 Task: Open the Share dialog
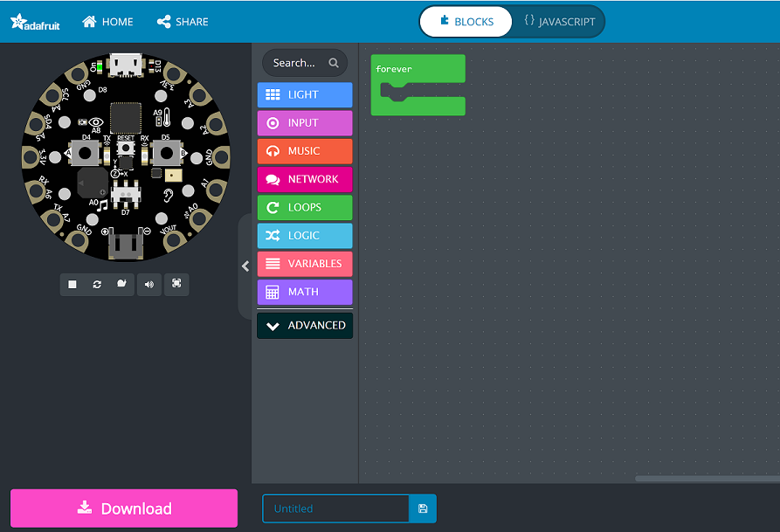[x=183, y=22]
